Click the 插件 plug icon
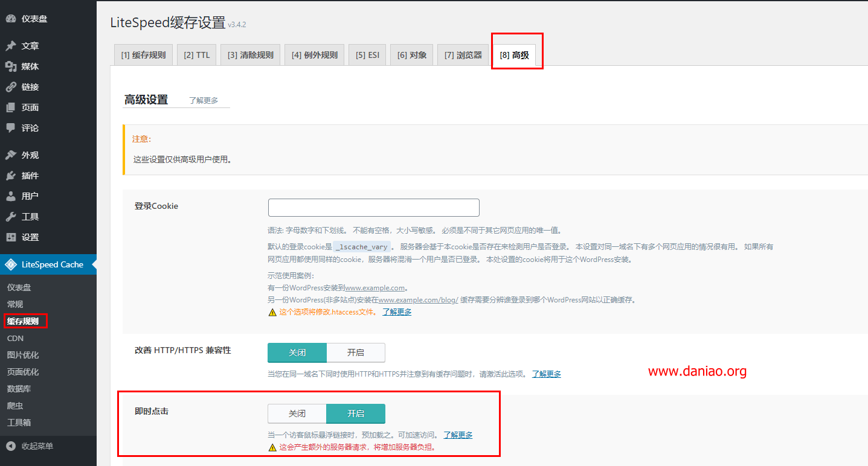This screenshot has height=466, width=868. pos(11,176)
